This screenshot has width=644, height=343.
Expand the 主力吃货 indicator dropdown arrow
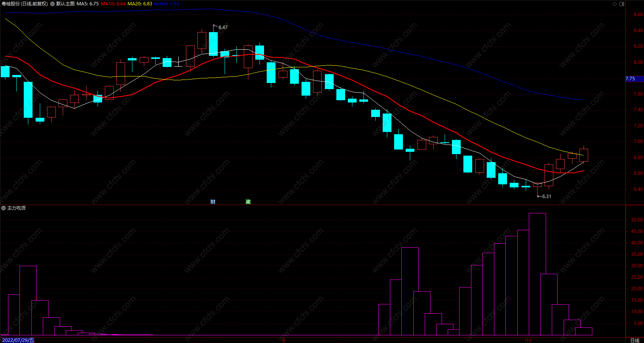[3, 208]
